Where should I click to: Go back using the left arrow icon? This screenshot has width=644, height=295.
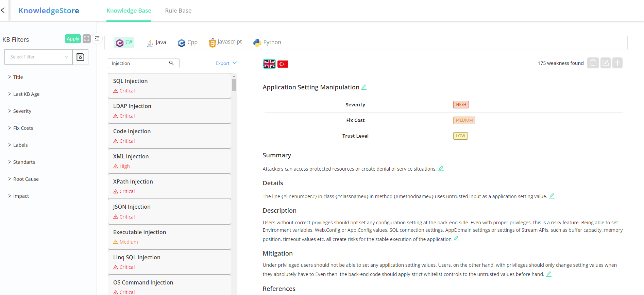(x=3, y=10)
